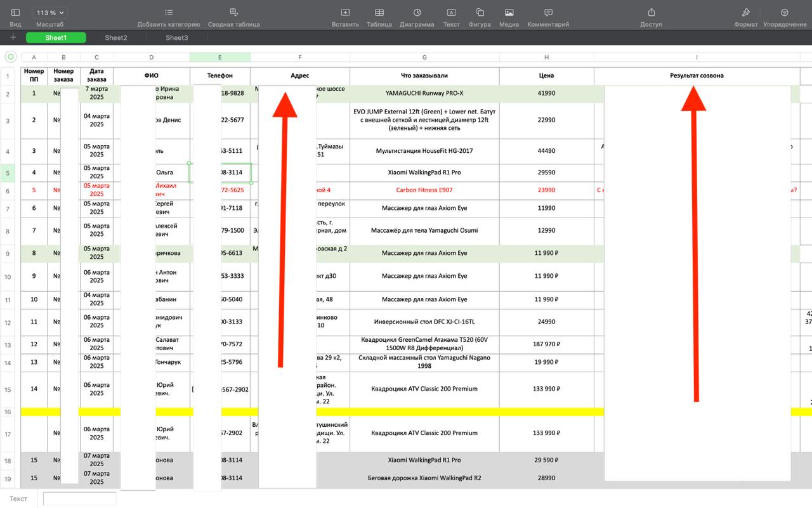Add a new sheet with plus button
This screenshot has width=812, height=508.
[x=13, y=37]
